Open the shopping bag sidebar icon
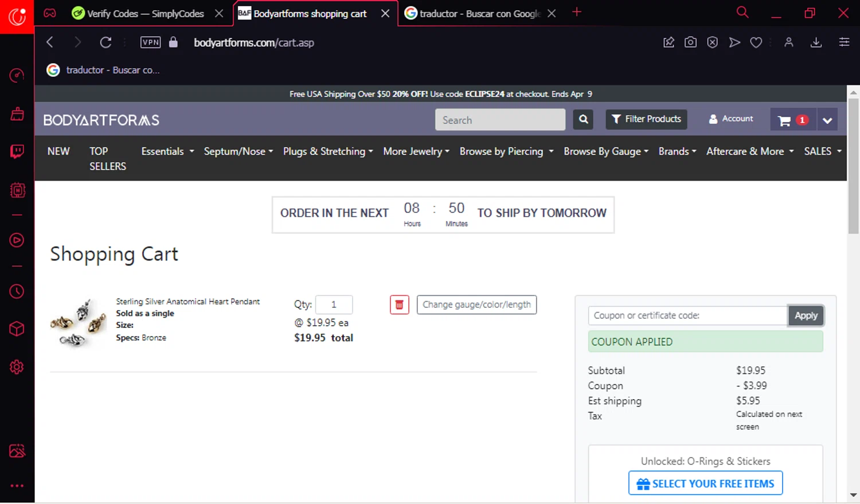 point(17,114)
